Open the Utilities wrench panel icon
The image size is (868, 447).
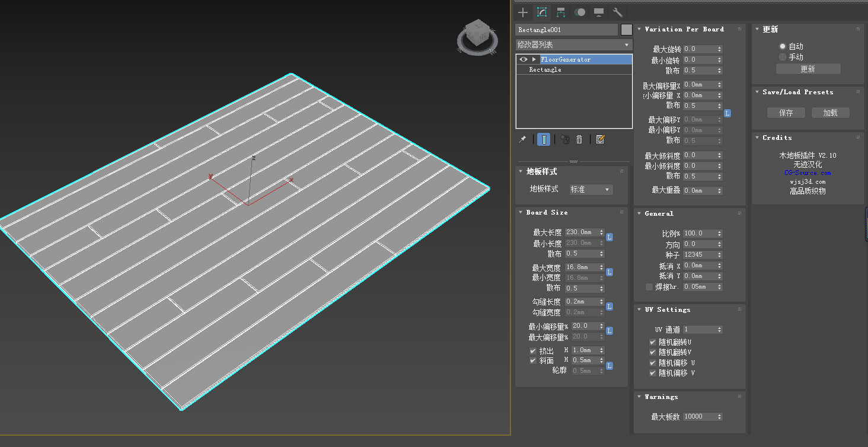click(x=617, y=12)
